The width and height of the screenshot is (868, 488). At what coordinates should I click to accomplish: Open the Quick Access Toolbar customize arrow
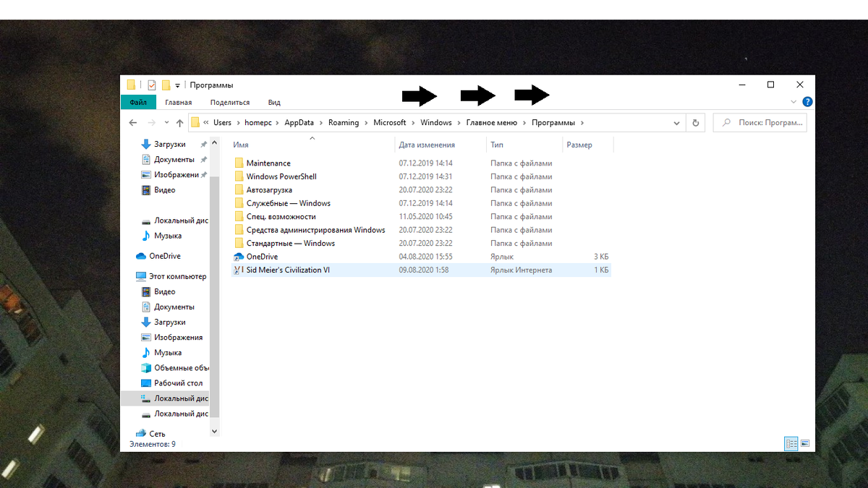coord(178,86)
